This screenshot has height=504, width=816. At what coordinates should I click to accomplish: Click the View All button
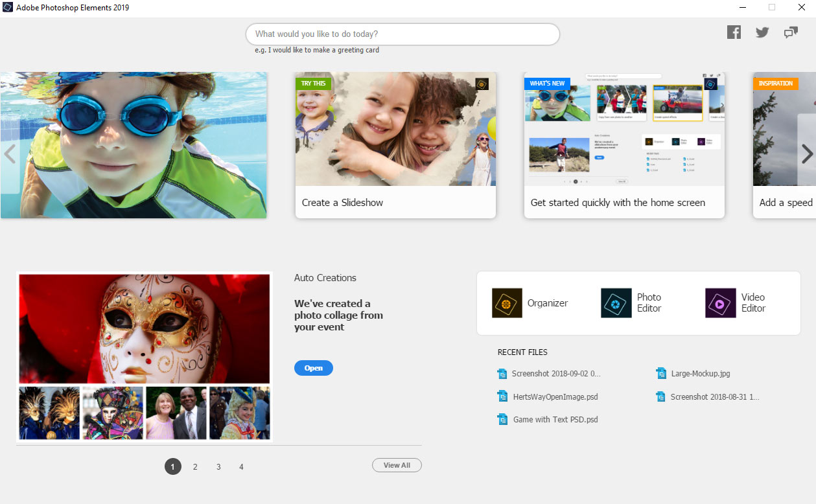coord(397,465)
